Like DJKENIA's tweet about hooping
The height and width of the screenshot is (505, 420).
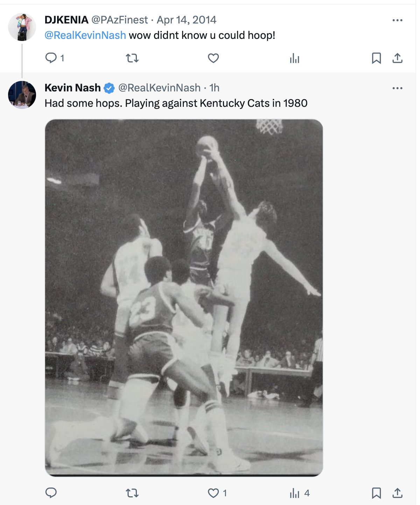[213, 58]
